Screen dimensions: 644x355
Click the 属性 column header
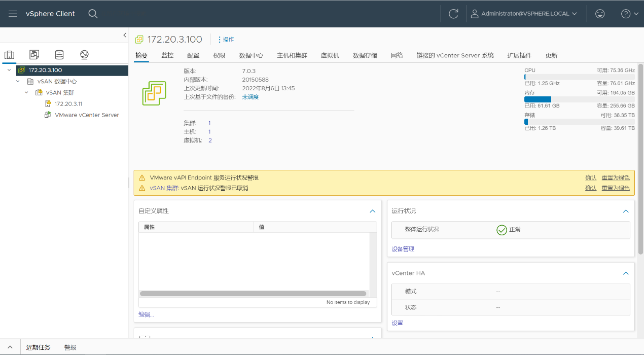[196, 227]
